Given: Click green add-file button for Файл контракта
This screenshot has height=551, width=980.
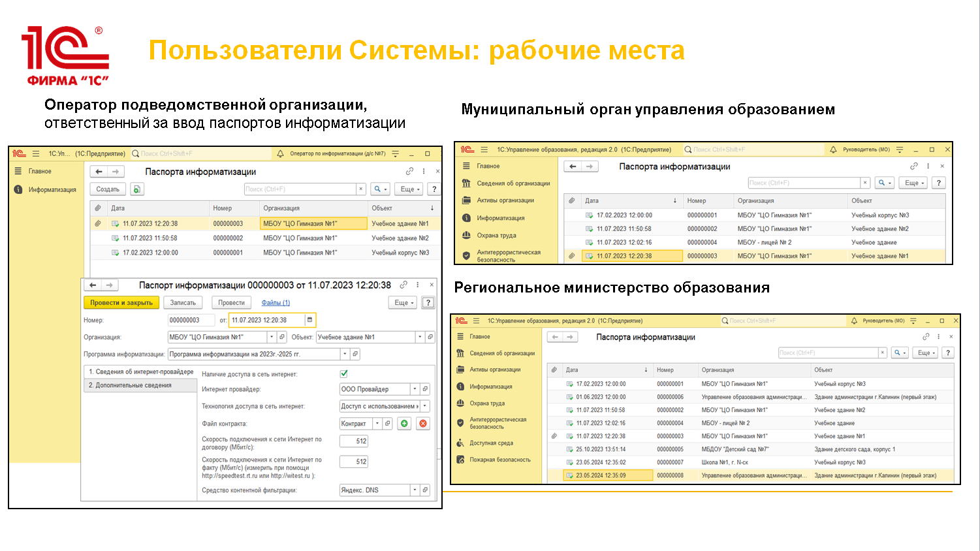Looking at the screenshot, I should tap(404, 424).
